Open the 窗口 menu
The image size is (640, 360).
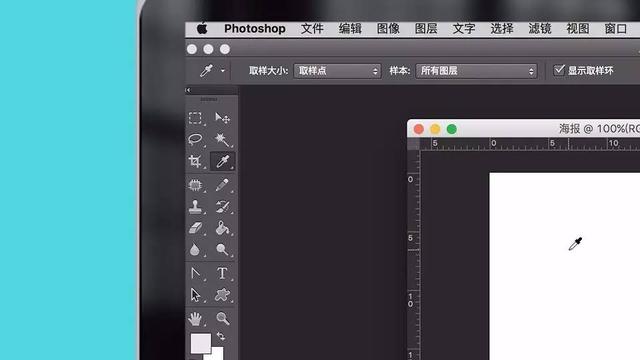616,29
